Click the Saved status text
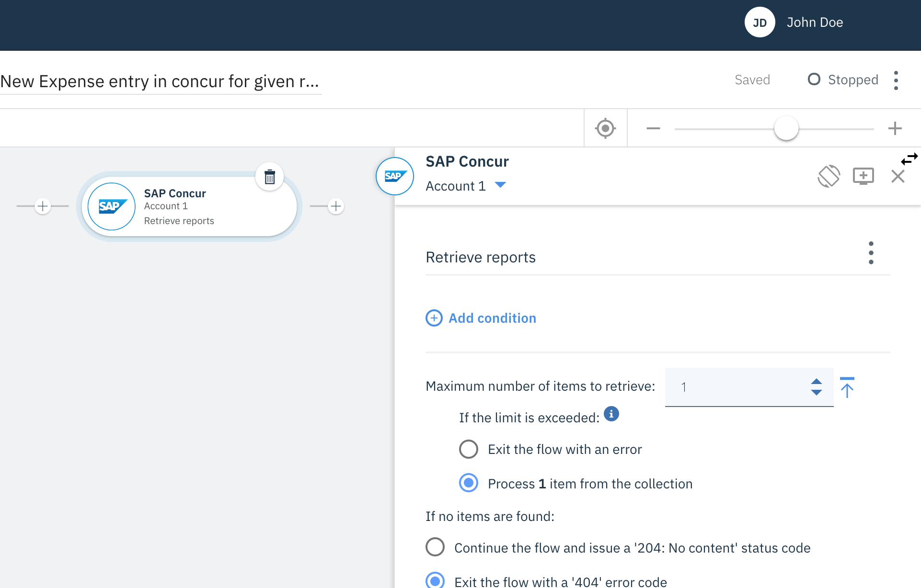The height and width of the screenshot is (588, 921). [752, 79]
